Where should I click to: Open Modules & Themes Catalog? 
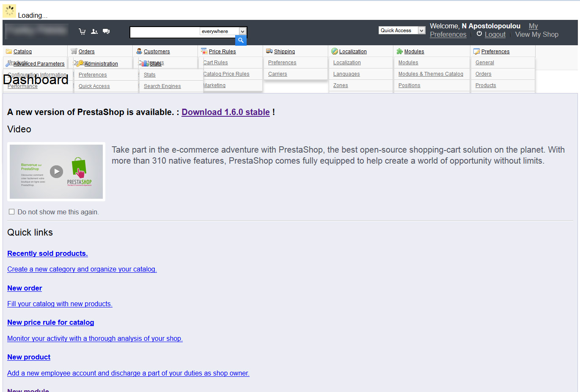pos(431,74)
